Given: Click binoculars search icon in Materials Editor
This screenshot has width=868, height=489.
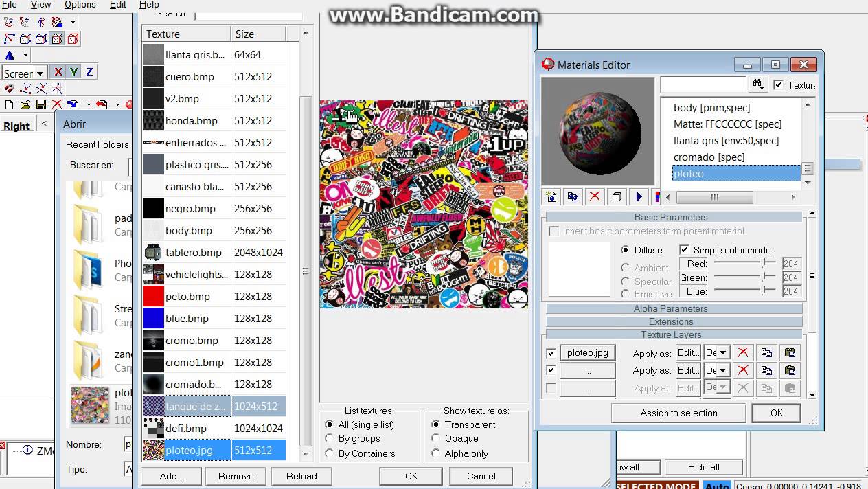Looking at the screenshot, I should click(758, 84).
